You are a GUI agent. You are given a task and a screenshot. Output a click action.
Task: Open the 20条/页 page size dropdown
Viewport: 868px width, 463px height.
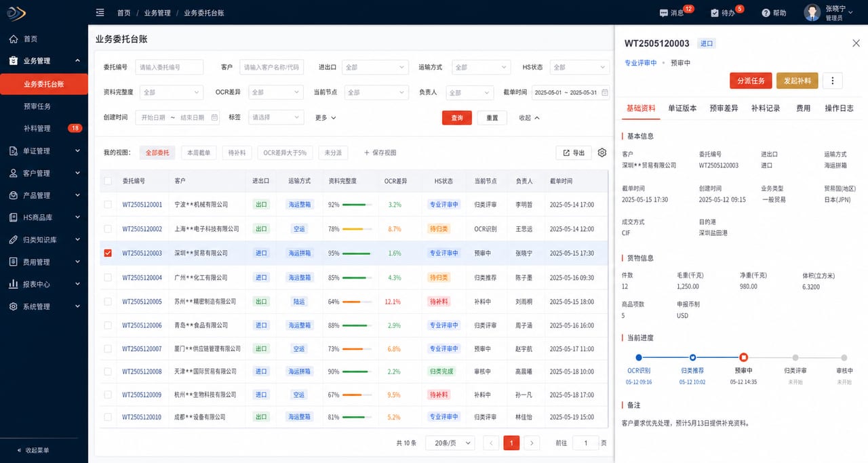pyautogui.click(x=450, y=443)
